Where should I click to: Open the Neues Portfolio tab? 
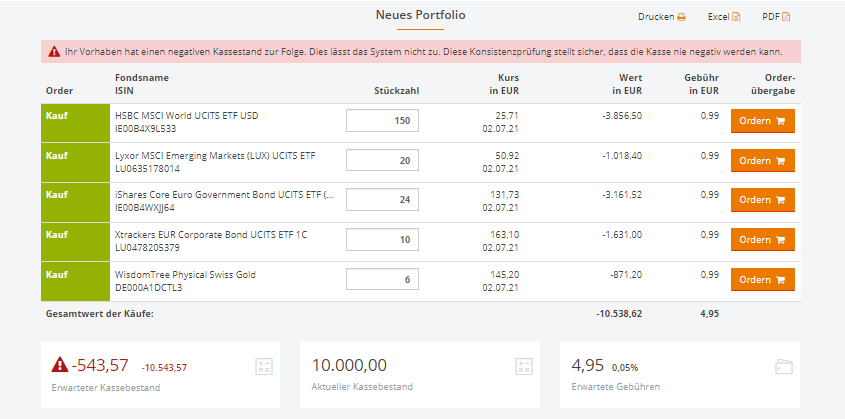click(420, 15)
